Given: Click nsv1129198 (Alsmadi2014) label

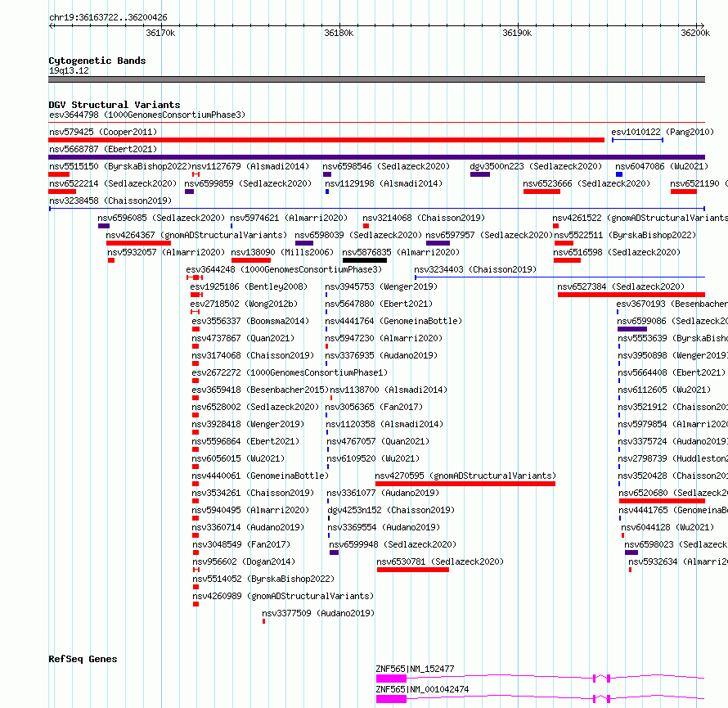Looking at the screenshot, I should (384, 183).
